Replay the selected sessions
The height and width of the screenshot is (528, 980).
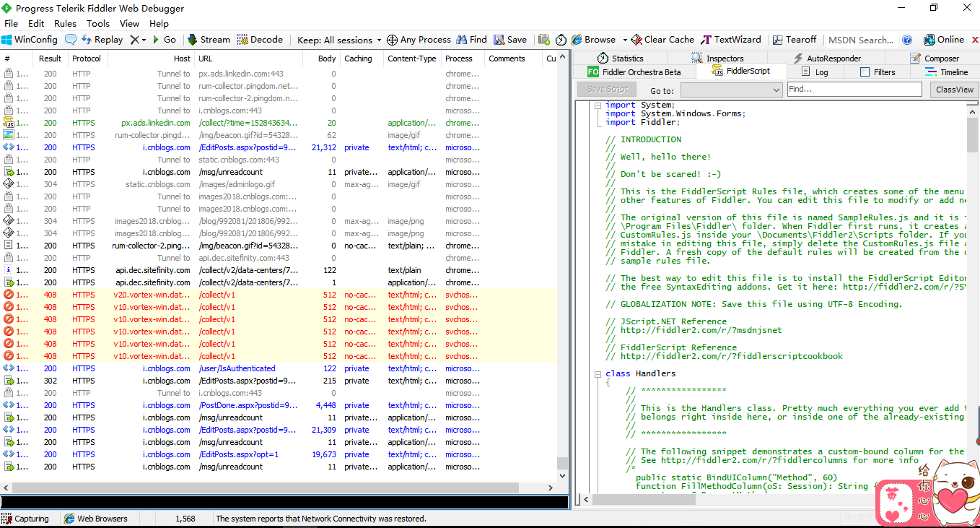(102, 40)
